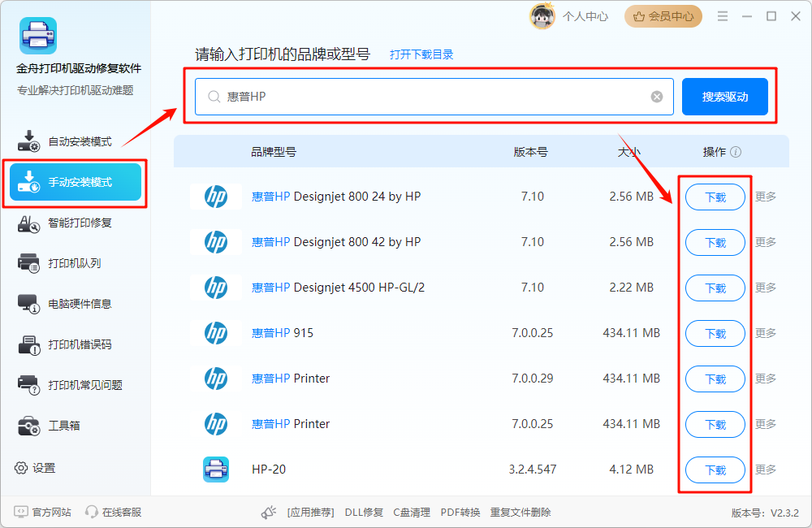Click 更多 for Printer 7.0.0.25 row
Viewport: 812px width, 528px height.
pyautogui.click(x=766, y=424)
